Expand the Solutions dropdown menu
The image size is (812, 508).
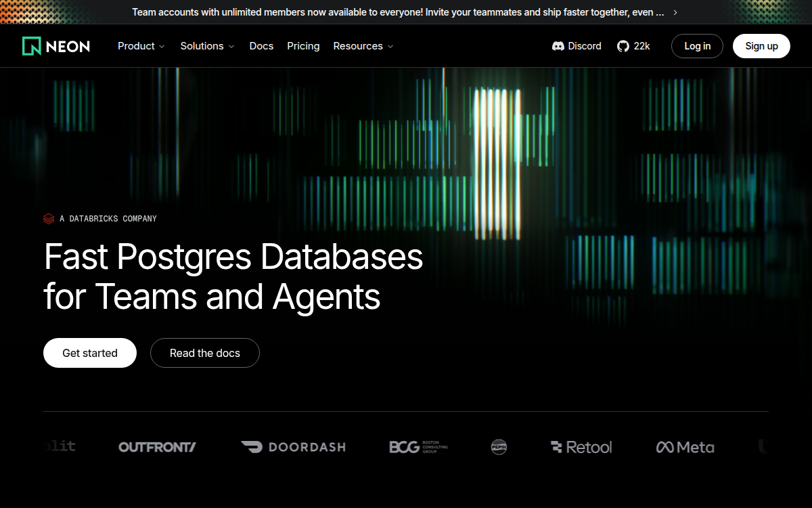click(207, 46)
